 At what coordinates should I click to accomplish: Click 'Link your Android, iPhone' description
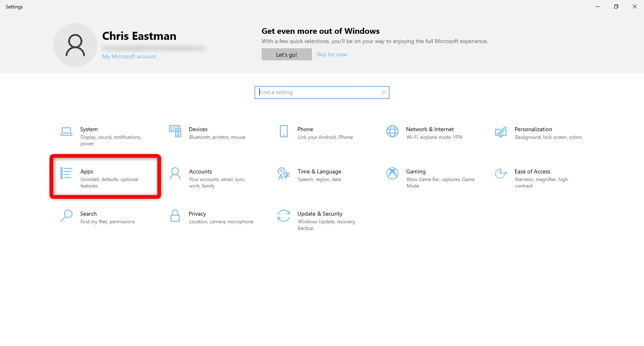325,137
